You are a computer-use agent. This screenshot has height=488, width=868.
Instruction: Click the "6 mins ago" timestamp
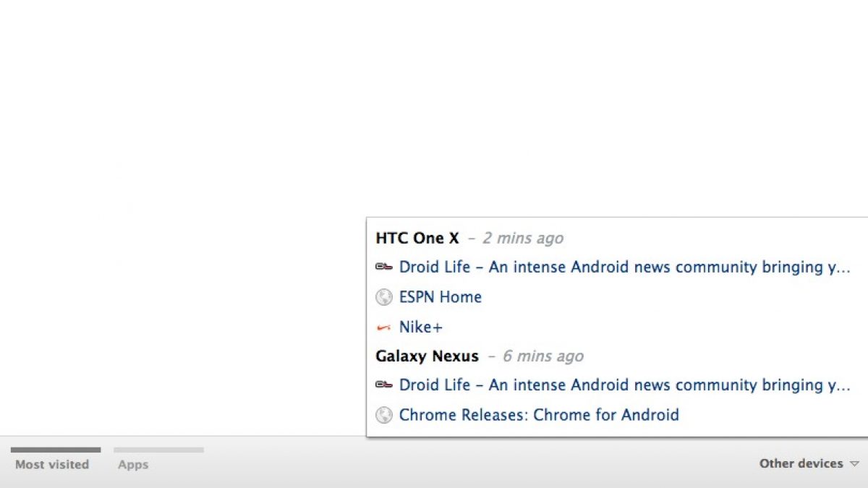point(542,356)
